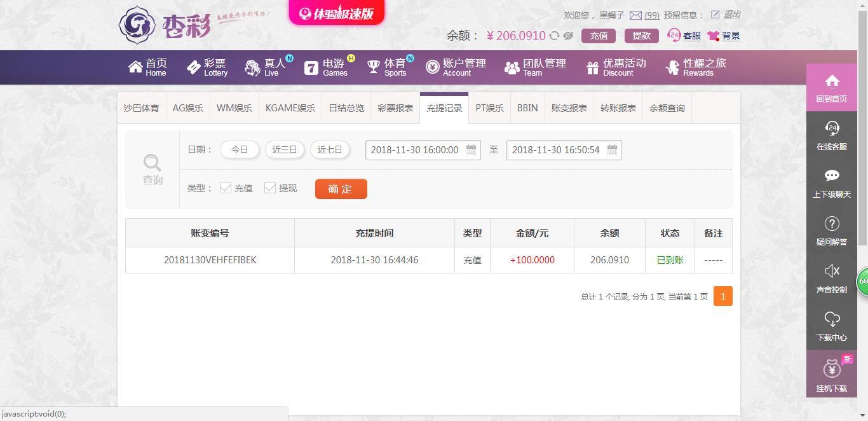Open 24h 客服 customer service
The height and width of the screenshot is (421, 868).
coord(684,36)
